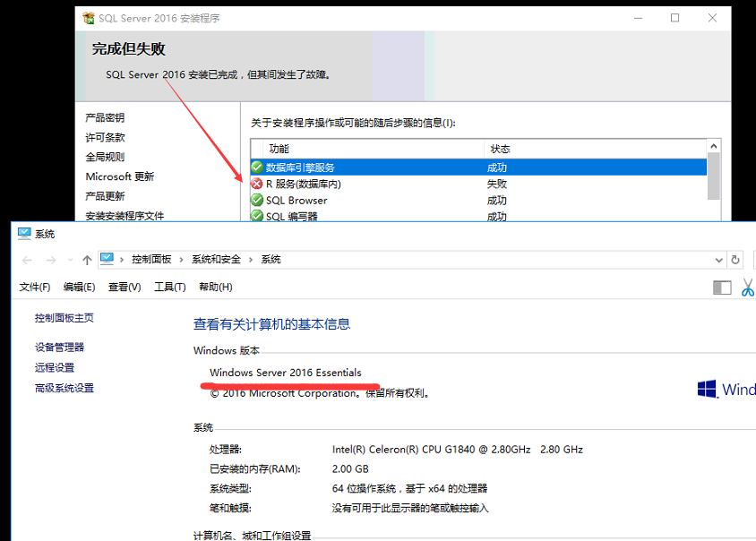Select the Microsoft 更新 step in sidebar
Screen dimensions: 756x541
(x=119, y=176)
